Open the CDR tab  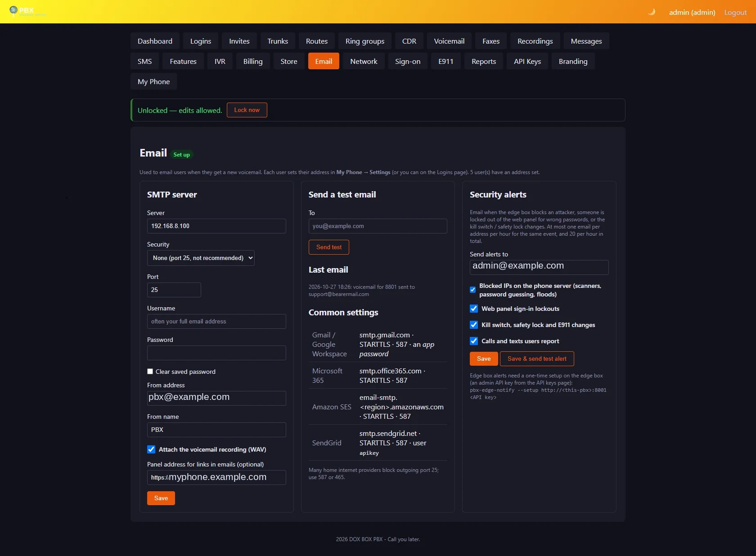pos(409,41)
